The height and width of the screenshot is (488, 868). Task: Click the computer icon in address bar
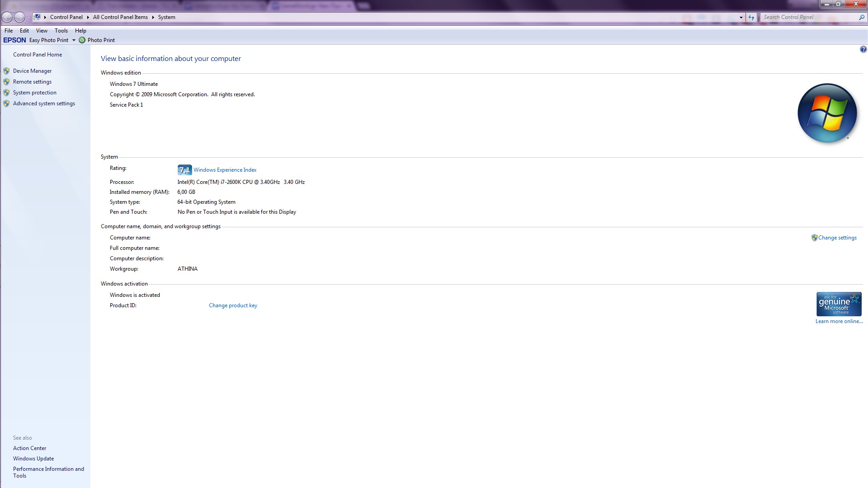pos(38,17)
